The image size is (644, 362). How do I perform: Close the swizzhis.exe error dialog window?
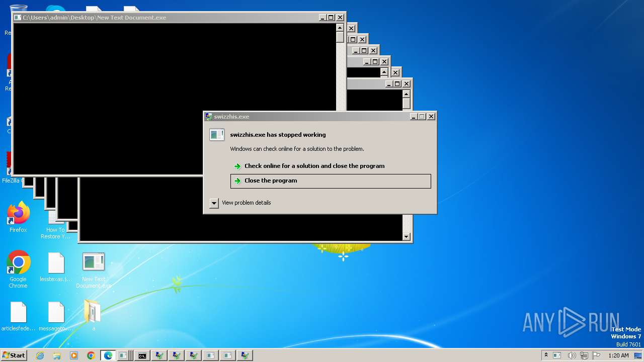tap(431, 117)
